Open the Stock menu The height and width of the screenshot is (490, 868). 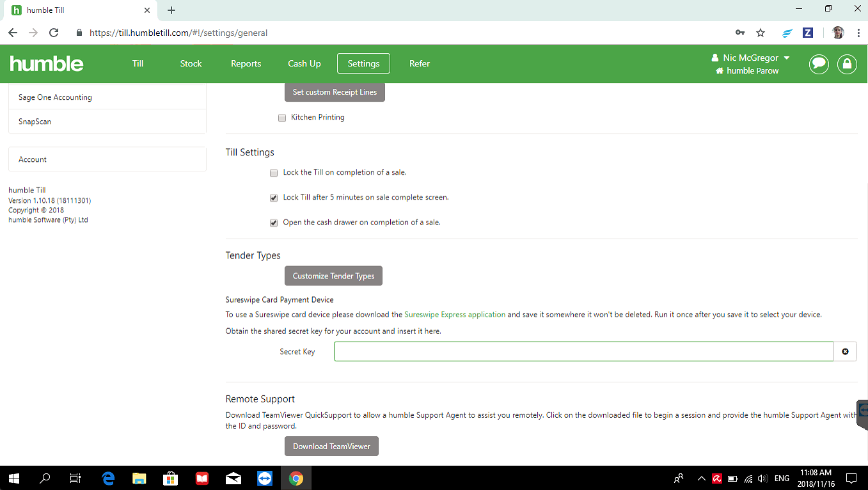tap(191, 63)
